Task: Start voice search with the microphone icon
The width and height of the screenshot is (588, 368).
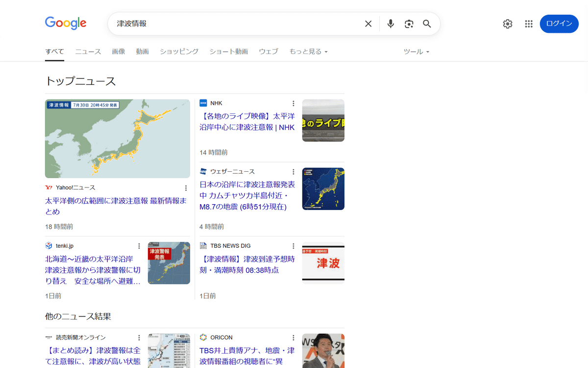Action: [391, 24]
